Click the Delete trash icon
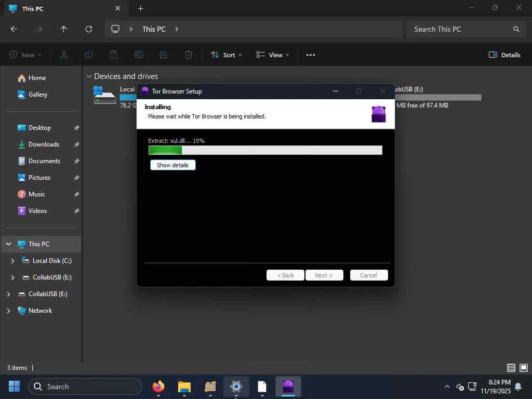The width and height of the screenshot is (532, 399). coord(189,55)
